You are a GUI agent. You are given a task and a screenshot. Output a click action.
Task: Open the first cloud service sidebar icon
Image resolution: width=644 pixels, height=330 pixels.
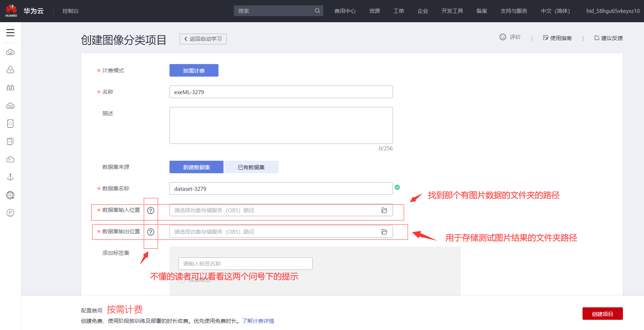10,52
